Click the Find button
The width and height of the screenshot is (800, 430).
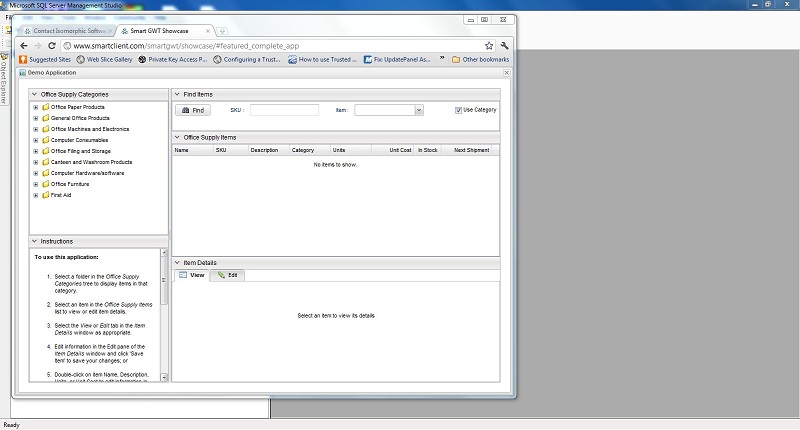coord(193,110)
